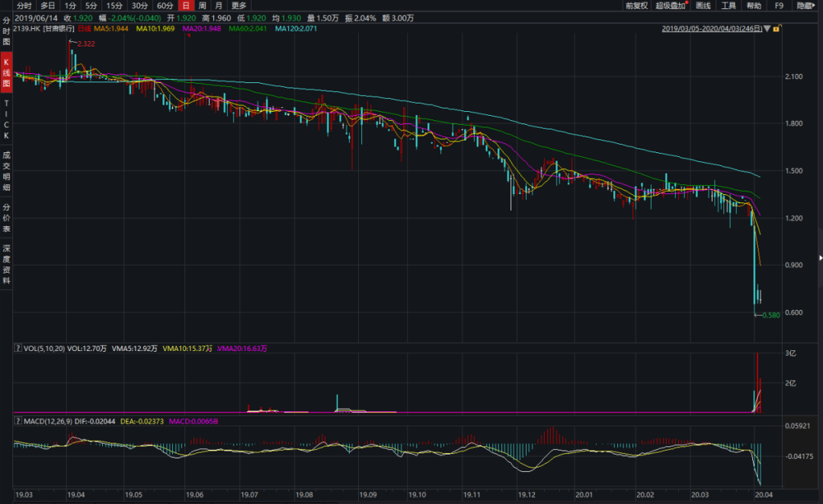Expand the 更多 more periods menu
Image resolution: width=823 pixels, height=504 pixels.
[x=239, y=5]
